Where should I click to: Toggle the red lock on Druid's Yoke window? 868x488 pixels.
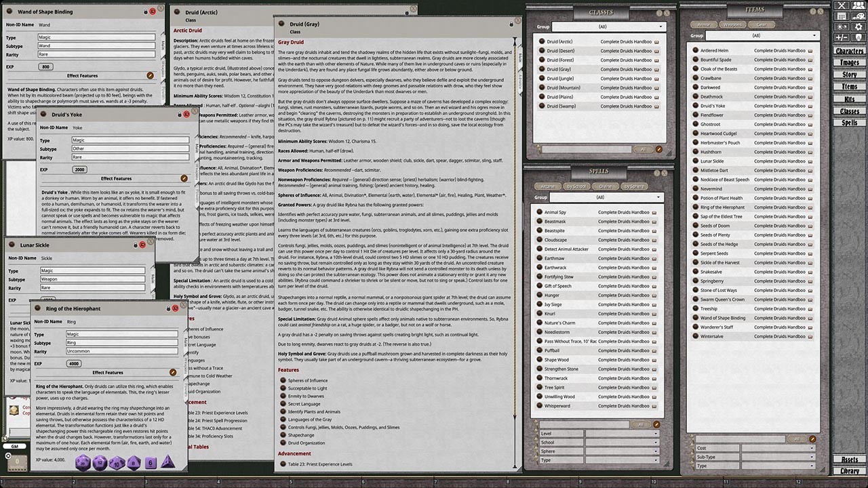[x=186, y=114]
